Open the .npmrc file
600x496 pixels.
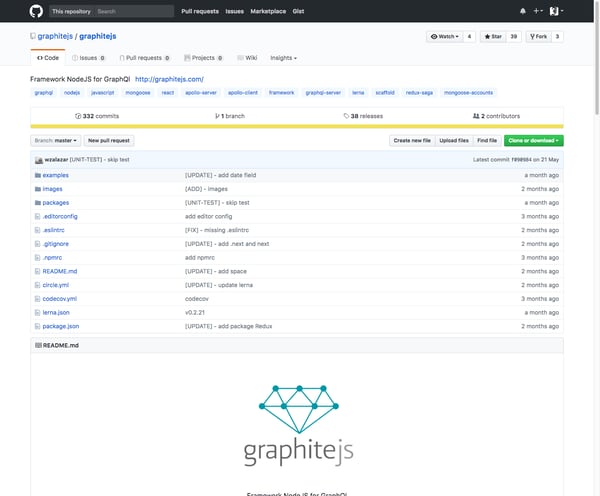[52, 258]
